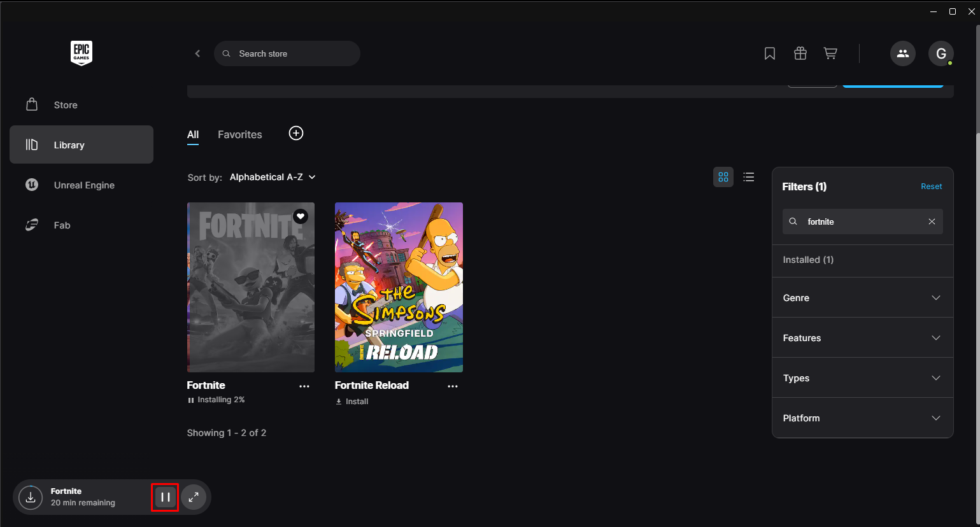Screen dimensions: 980x527
Task: Switch to grid view
Action: (723, 177)
